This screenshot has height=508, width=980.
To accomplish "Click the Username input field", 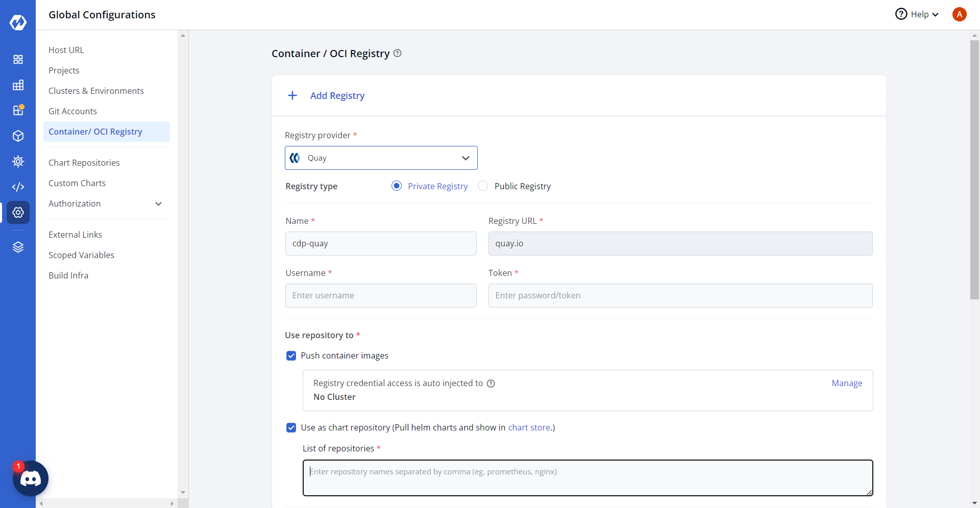I will point(381,296).
